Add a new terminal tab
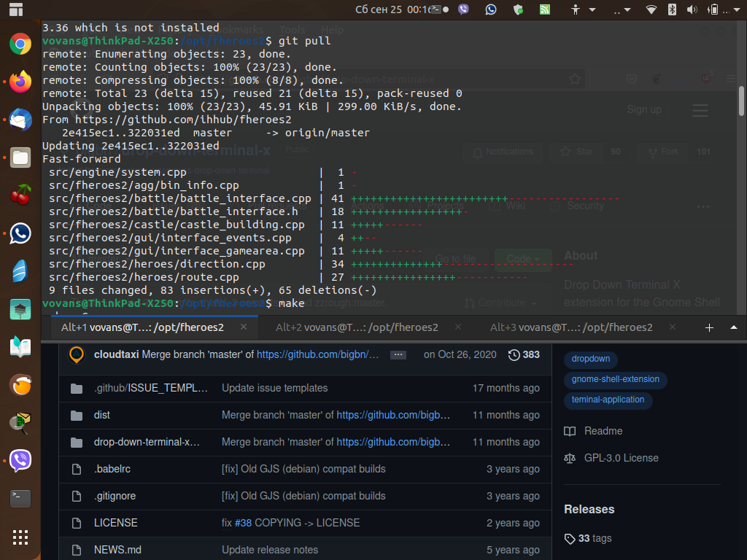Screen dimensions: 747x560 tap(709, 327)
